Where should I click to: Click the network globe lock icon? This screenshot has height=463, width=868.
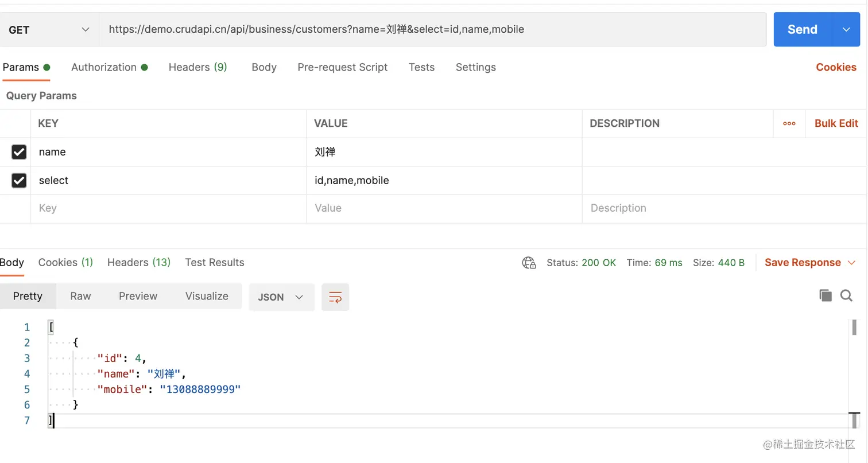pos(529,263)
